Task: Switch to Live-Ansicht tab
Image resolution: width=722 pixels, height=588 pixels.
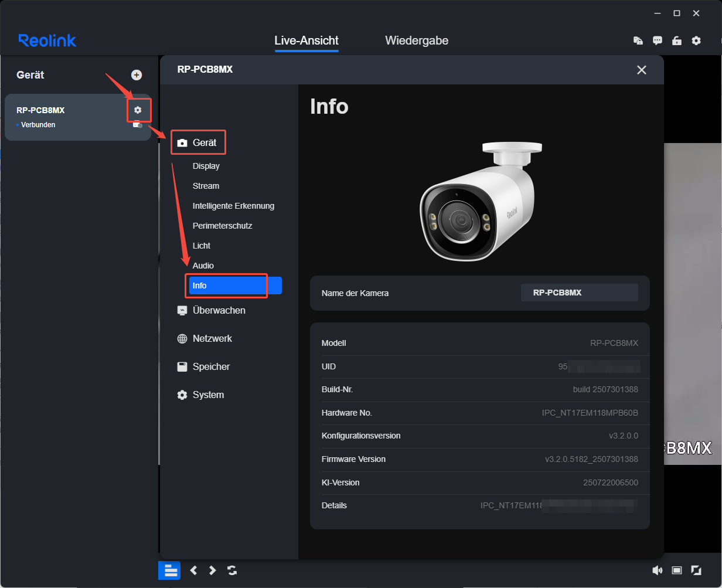Action: 306,40
